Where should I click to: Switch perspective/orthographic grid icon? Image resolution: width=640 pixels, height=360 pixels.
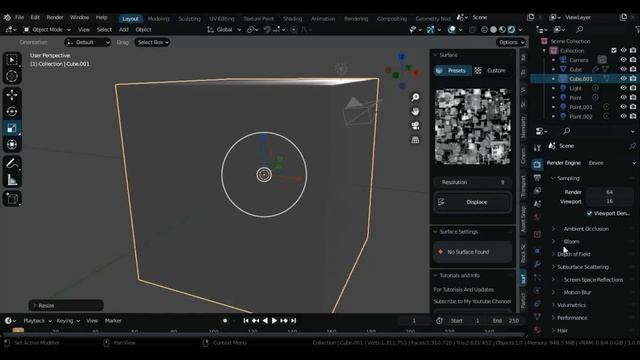pos(415,140)
